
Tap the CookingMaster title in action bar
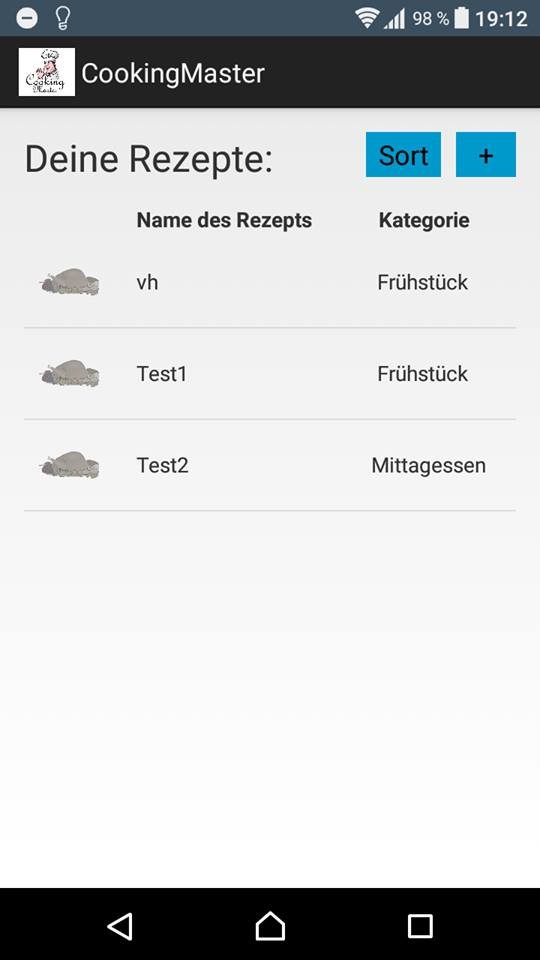tap(173, 73)
